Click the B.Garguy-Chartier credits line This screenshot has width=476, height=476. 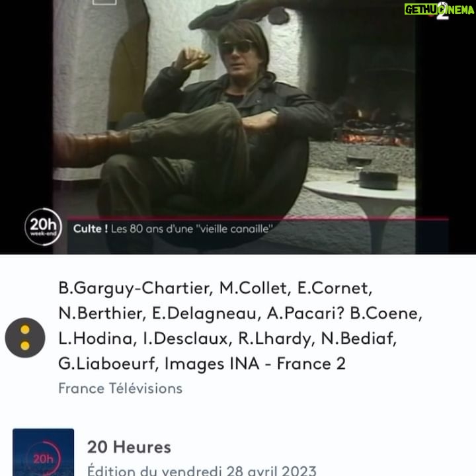pos(216,288)
